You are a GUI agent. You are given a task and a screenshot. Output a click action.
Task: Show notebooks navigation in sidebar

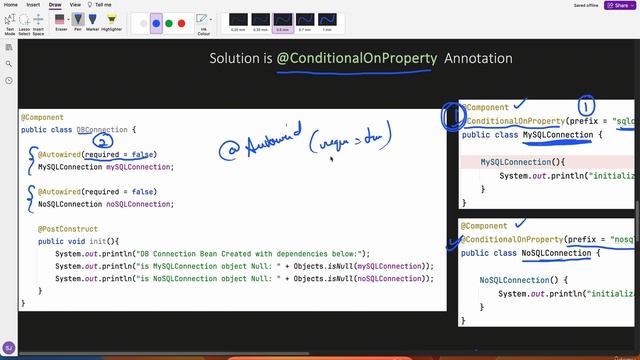tap(9, 47)
